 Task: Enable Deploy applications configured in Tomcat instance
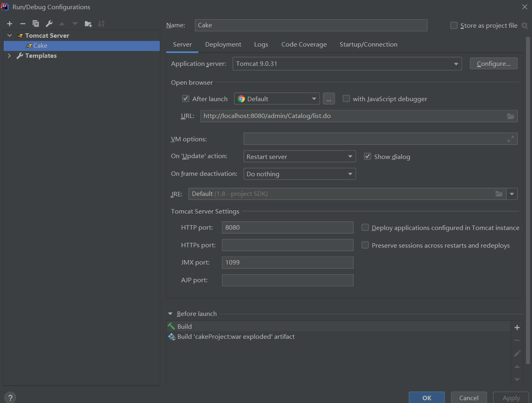[365, 227]
